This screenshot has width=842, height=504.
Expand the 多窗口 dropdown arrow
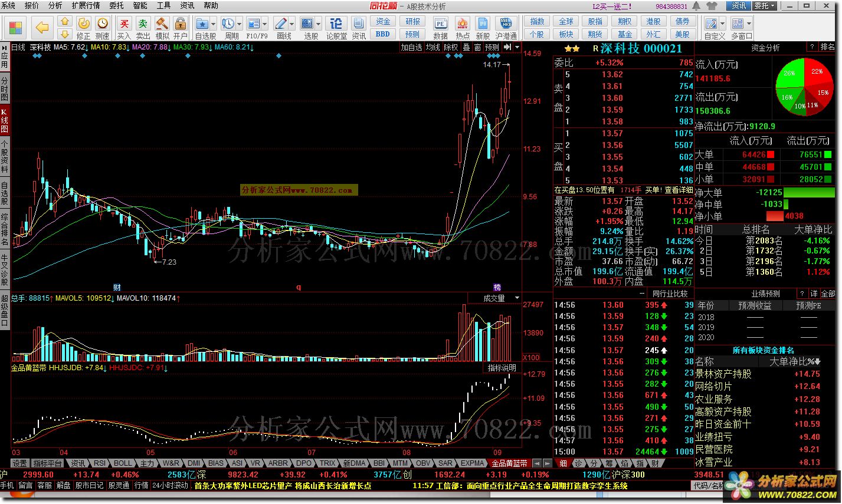tap(750, 24)
